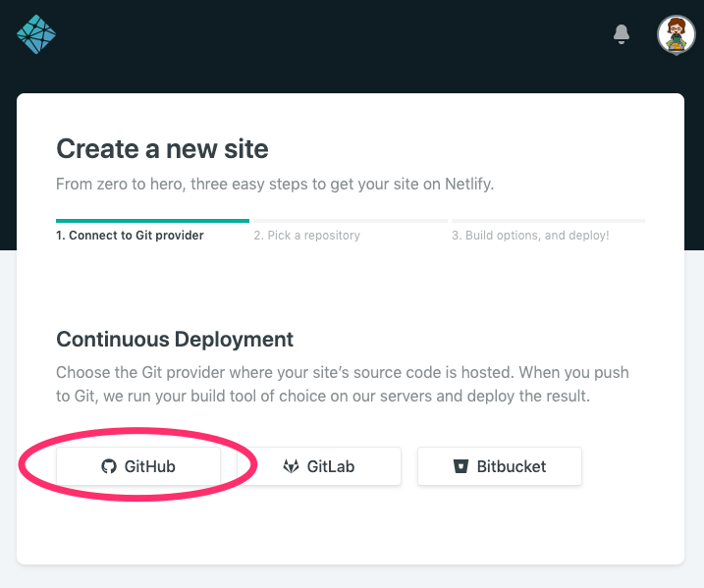Click the Continuous Deployment heading
Screen dimensions: 704x588
pyautogui.click(x=175, y=339)
